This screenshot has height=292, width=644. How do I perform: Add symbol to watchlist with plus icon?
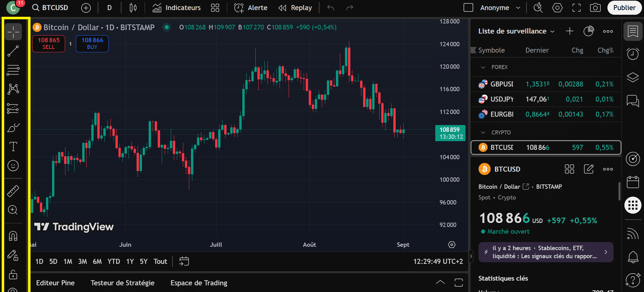(569, 31)
